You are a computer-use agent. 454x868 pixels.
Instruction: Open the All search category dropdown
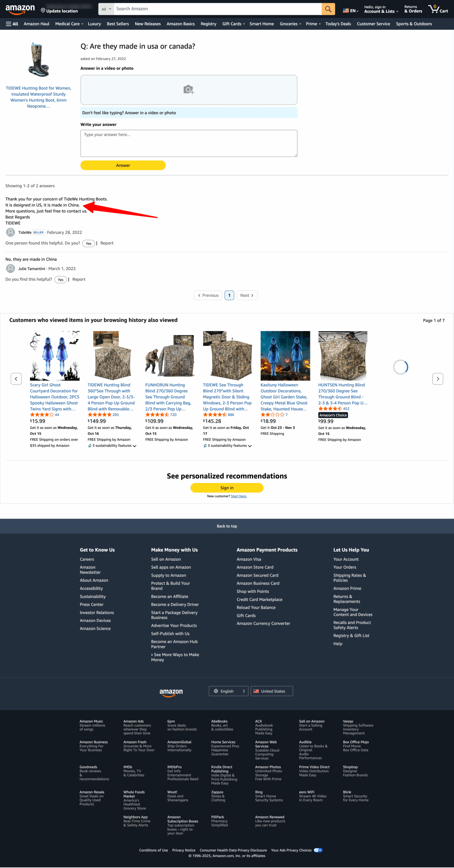pyautogui.click(x=106, y=9)
